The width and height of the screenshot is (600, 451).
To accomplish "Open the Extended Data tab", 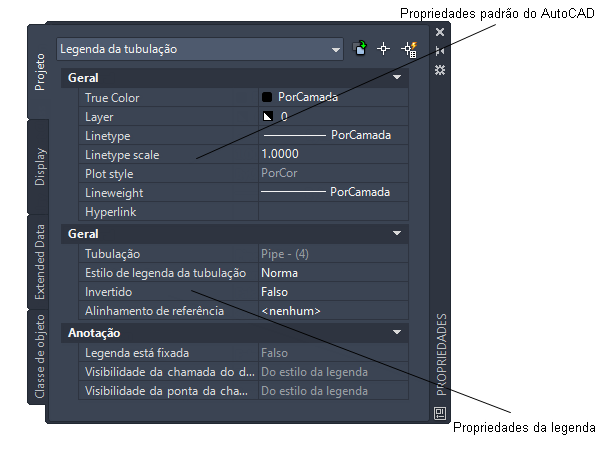I will click(39, 262).
